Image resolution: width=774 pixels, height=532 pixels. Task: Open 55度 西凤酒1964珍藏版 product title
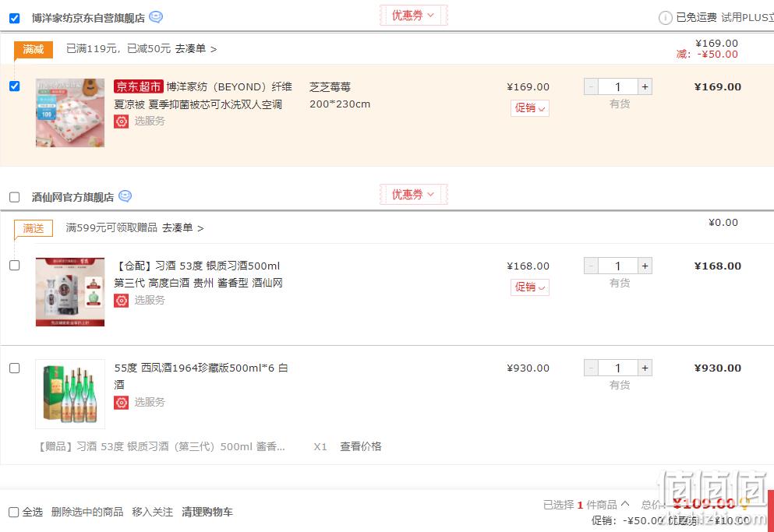tap(201, 376)
